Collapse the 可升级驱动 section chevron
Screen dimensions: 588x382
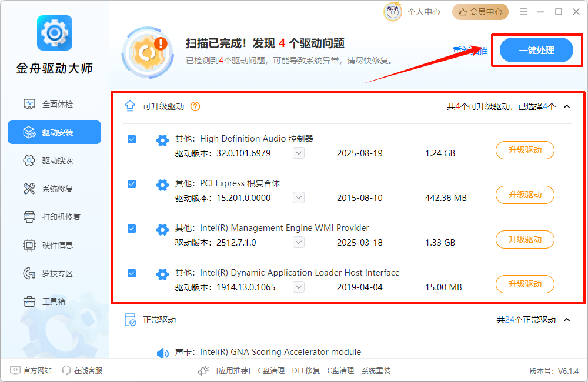[x=567, y=106]
